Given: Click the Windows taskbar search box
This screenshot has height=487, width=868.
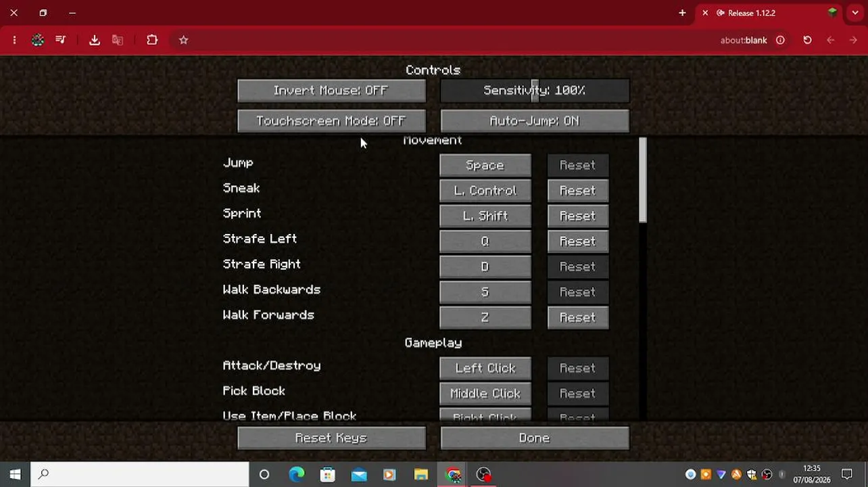Looking at the screenshot, I should coord(140,474).
